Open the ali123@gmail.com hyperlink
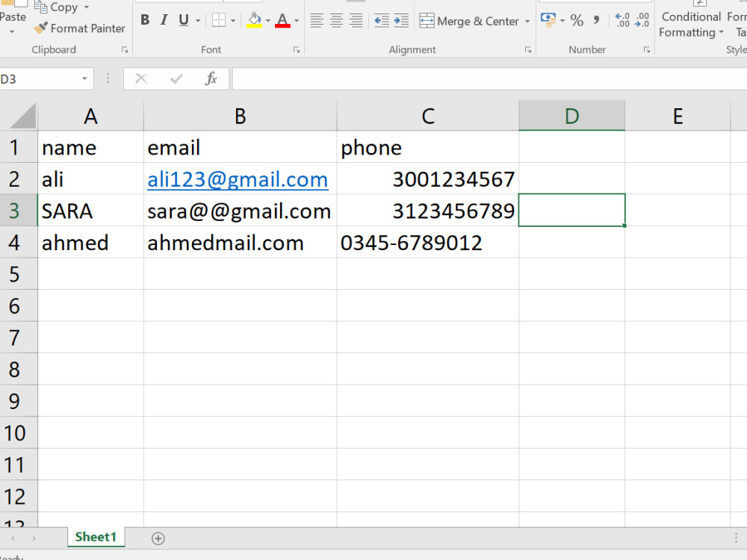This screenshot has width=747, height=560. pos(238,179)
